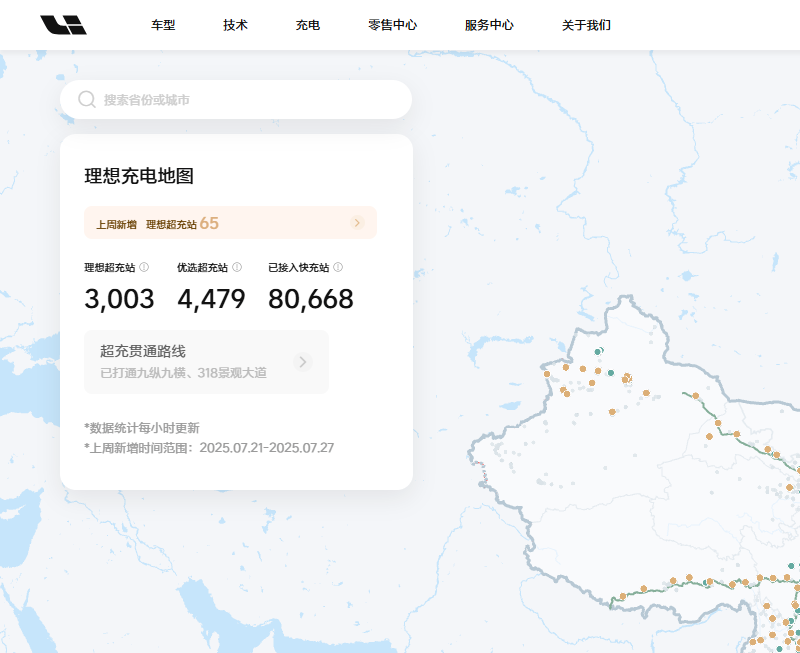Click info icon beside 理想超充站

[144, 267]
